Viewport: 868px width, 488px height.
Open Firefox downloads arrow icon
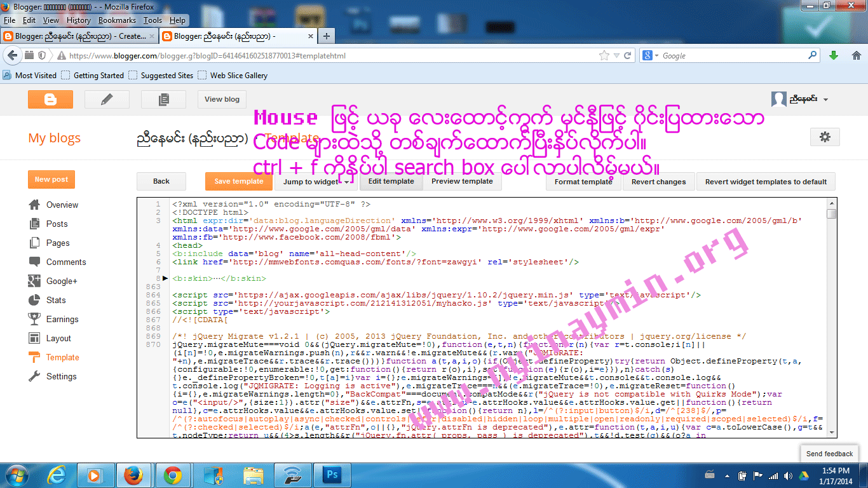[834, 56]
